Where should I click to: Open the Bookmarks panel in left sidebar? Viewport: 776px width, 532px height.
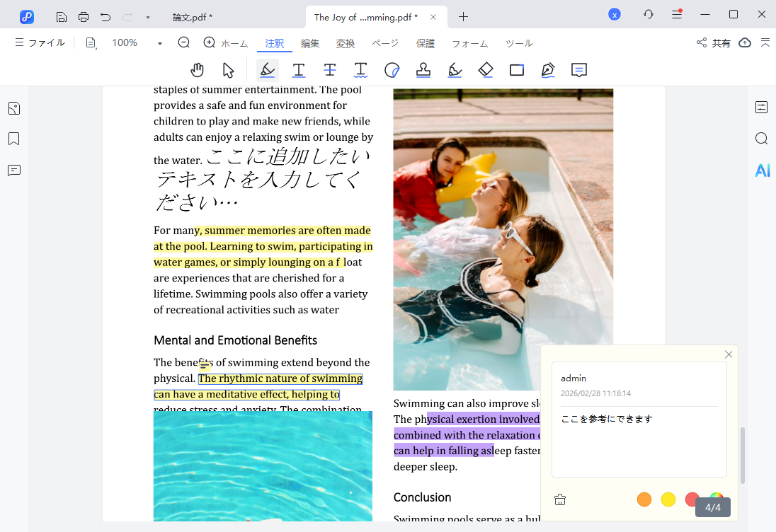click(x=14, y=139)
